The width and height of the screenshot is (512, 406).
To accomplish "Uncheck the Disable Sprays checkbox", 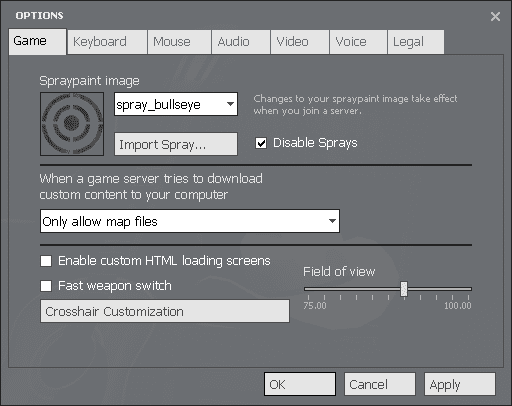I will point(261,143).
